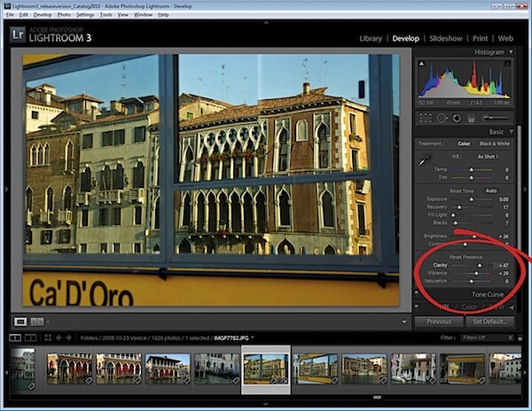Select second window display button 2
This screenshot has width=532, height=411.
(30, 337)
